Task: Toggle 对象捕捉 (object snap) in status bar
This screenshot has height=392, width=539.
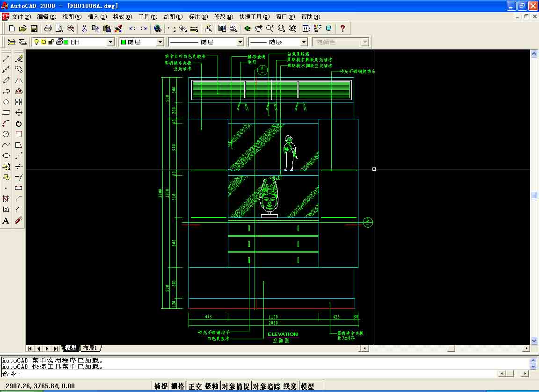Action: pos(235,386)
